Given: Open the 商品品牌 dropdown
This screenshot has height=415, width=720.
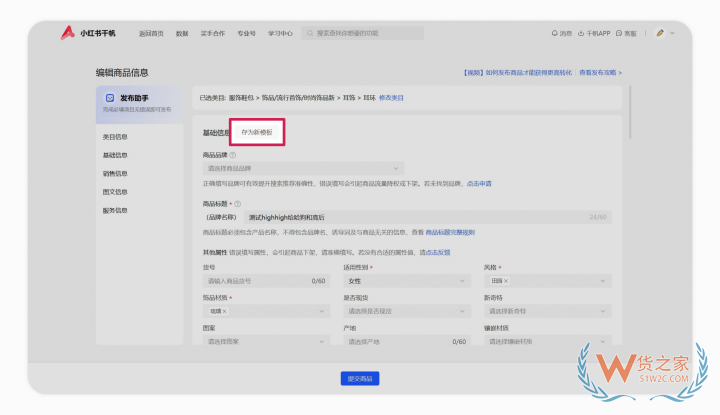Looking at the screenshot, I should (304, 168).
